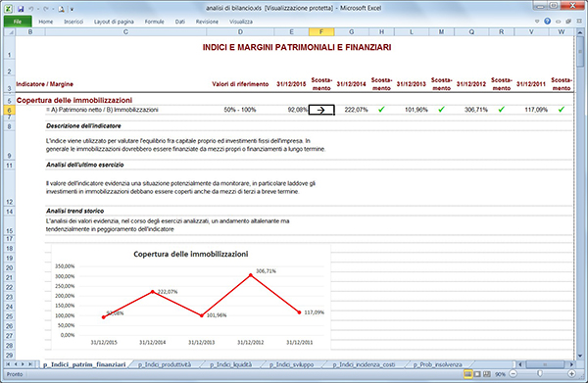Click 'Analisi trend storico' label
The height and width of the screenshot is (383, 588).
pos(75,211)
